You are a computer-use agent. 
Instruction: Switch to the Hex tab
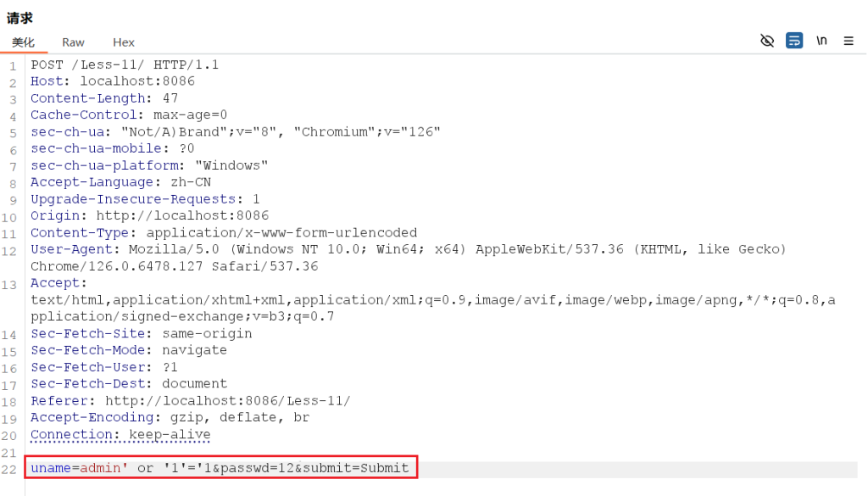click(x=124, y=42)
